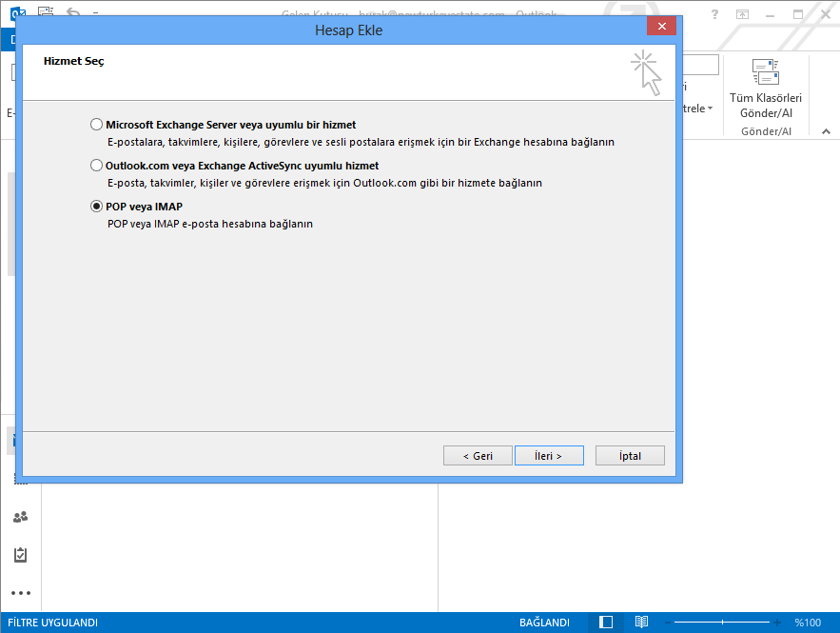Click the Outlook.com description starting 'E-posta, takvimler'
The height and width of the screenshot is (633, 840).
pyautogui.click(x=324, y=183)
